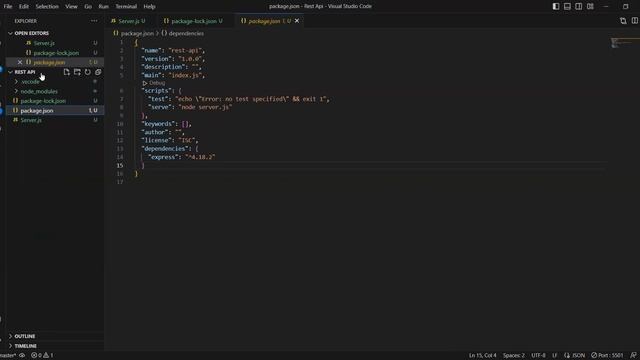Viewport: 640px width, 360px height.
Task: Close the package.json editor tab
Action: point(297,21)
